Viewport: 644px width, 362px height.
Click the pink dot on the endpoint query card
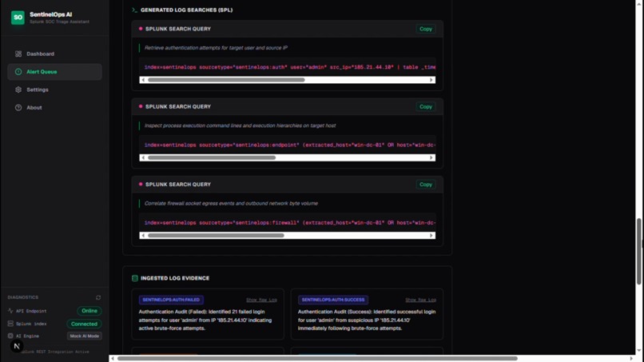point(141,106)
